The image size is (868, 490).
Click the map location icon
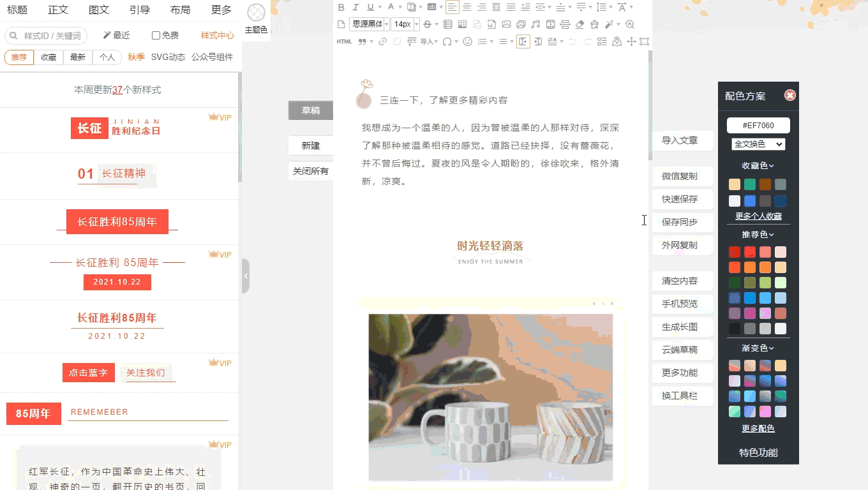(617, 41)
